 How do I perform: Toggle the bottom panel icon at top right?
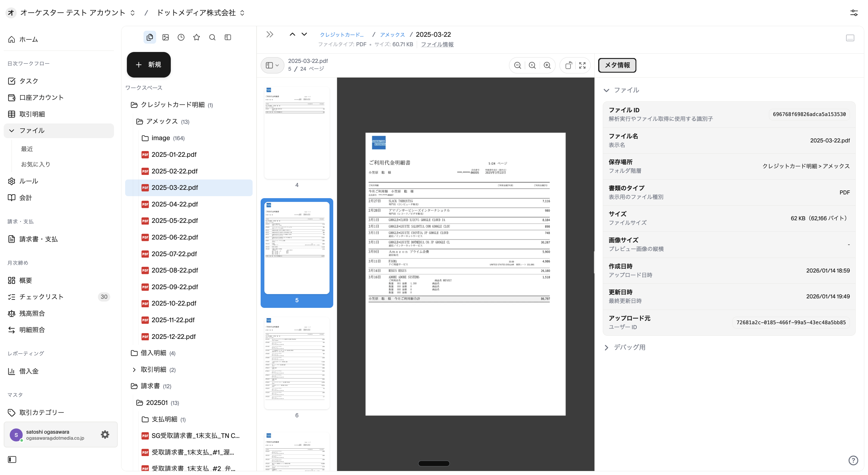[850, 38]
